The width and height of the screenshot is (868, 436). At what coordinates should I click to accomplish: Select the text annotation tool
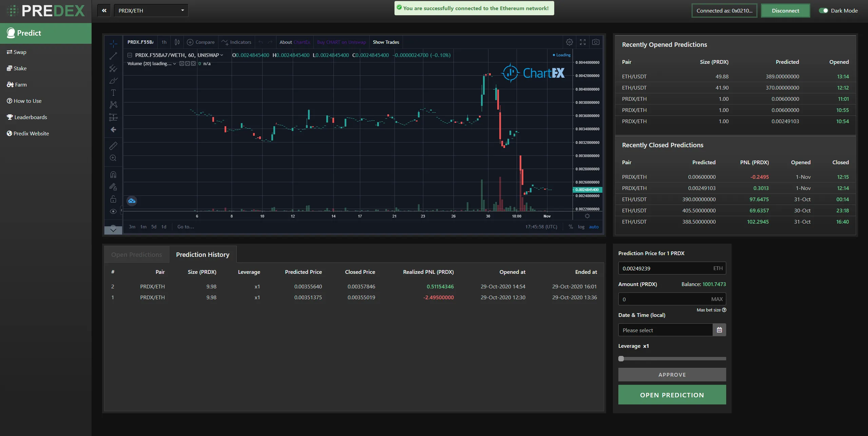tap(113, 93)
